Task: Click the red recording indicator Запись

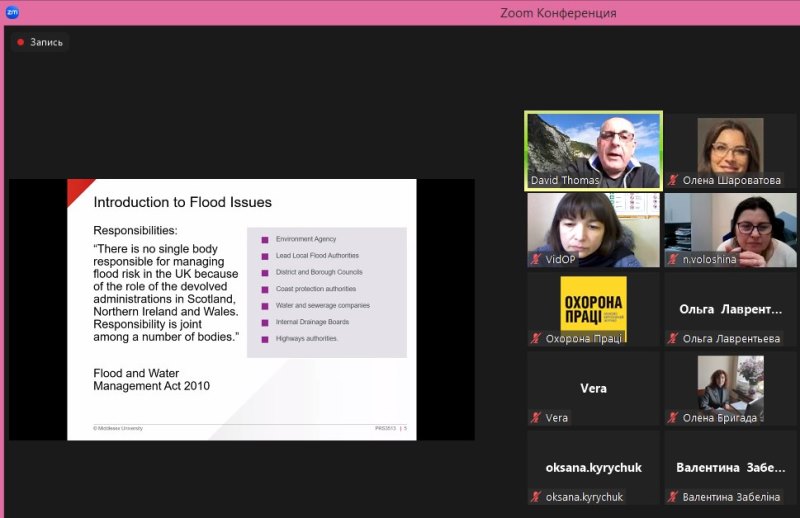Action: (x=40, y=42)
